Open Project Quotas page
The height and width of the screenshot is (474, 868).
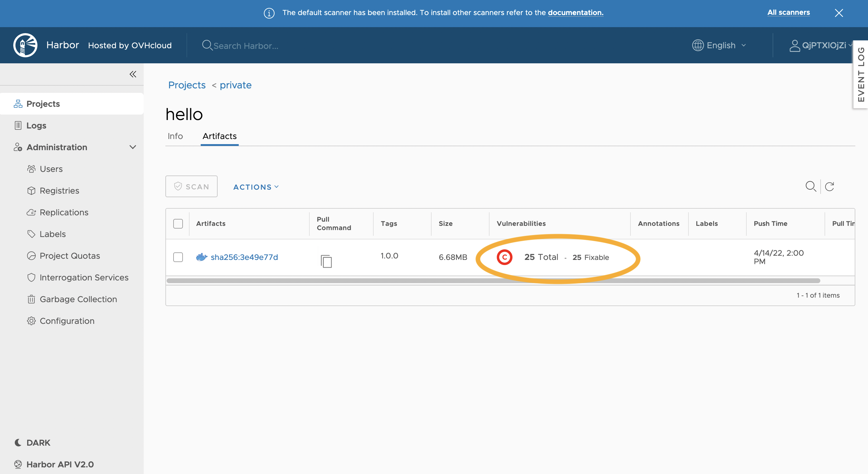(x=70, y=255)
